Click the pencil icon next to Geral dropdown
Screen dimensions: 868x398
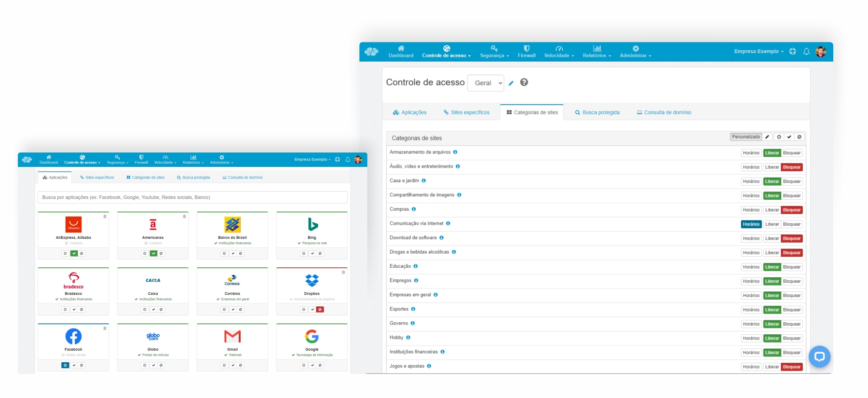(511, 83)
